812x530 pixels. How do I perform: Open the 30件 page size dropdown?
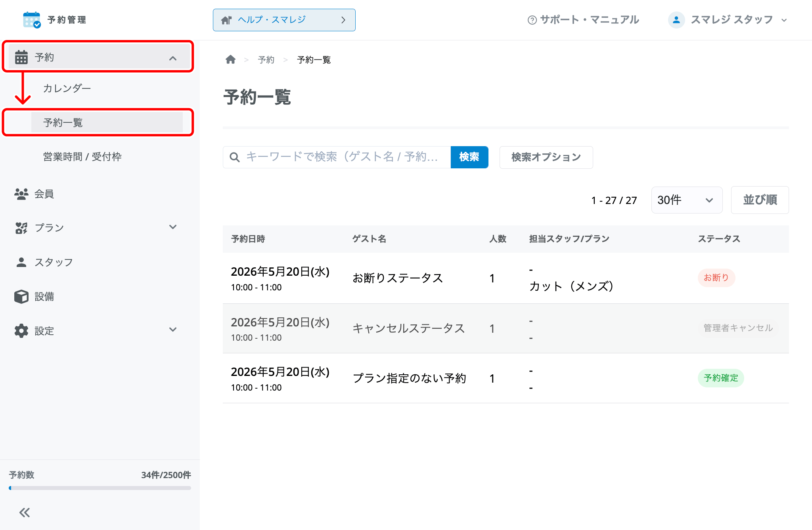point(687,200)
